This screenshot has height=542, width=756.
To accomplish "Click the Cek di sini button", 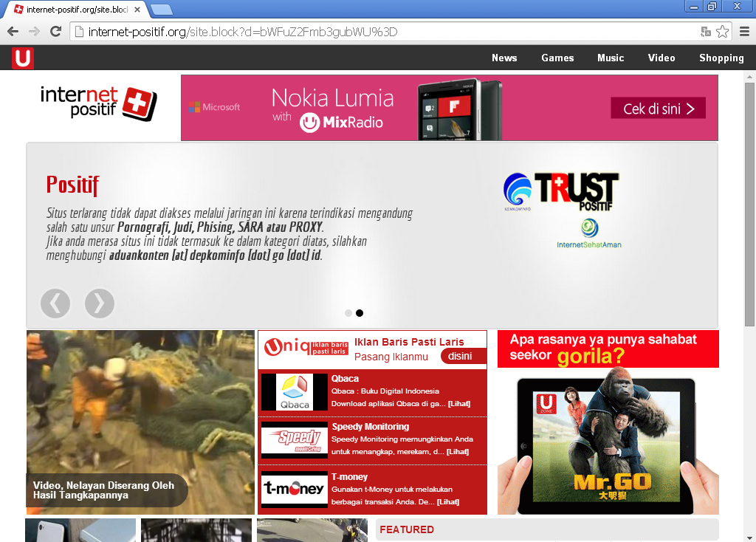I will click(658, 108).
